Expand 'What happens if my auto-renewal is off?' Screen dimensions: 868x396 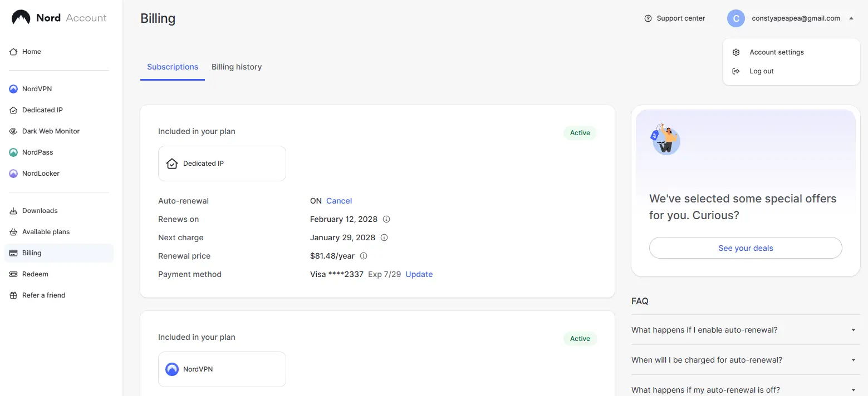pyautogui.click(x=746, y=390)
